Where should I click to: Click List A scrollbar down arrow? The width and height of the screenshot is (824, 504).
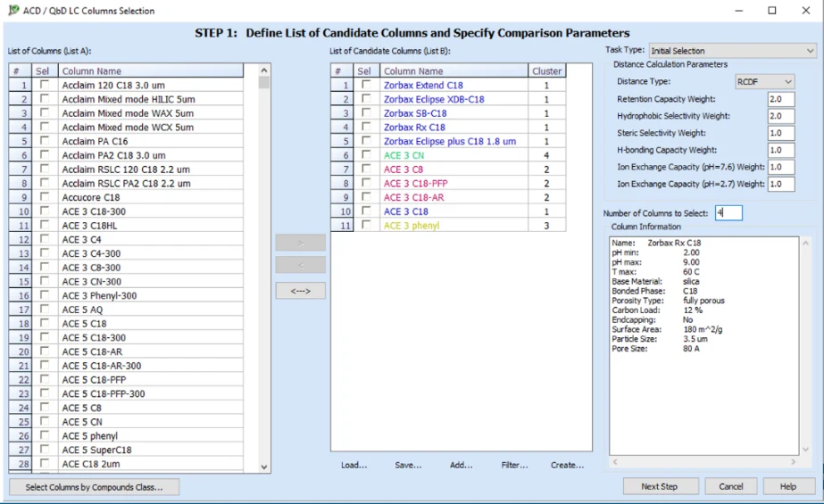coord(264,467)
